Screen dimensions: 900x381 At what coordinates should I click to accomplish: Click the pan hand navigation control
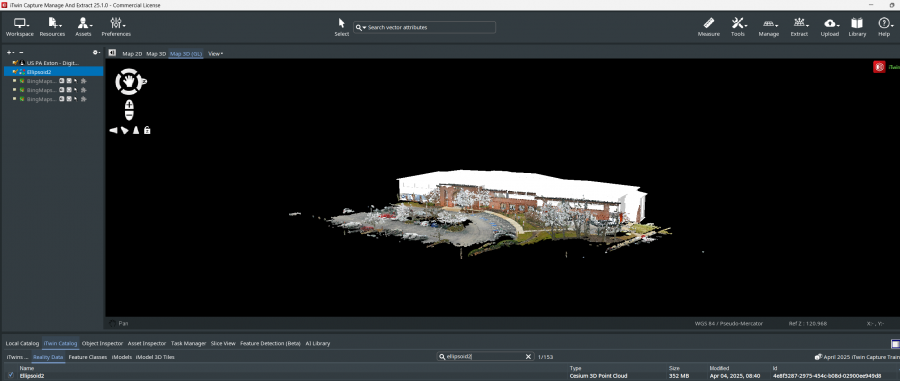(129, 81)
